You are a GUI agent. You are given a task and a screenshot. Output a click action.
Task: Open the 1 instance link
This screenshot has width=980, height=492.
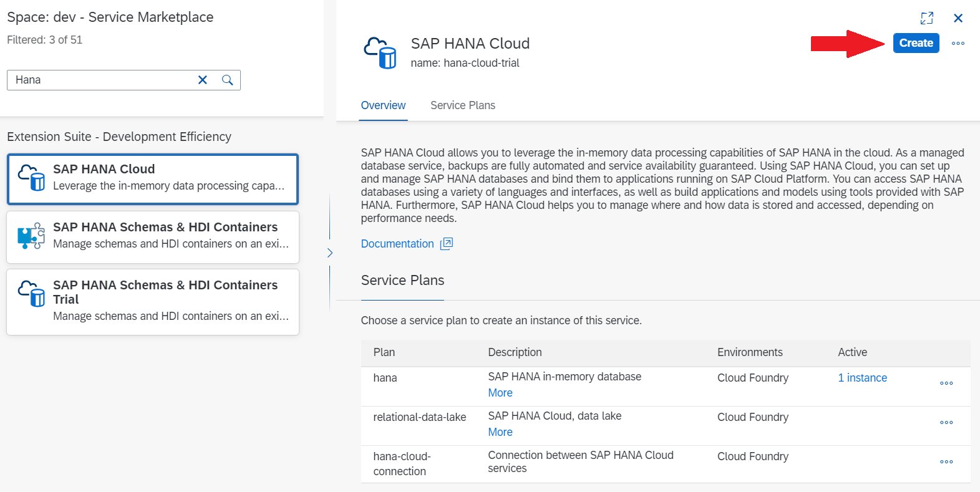862,378
